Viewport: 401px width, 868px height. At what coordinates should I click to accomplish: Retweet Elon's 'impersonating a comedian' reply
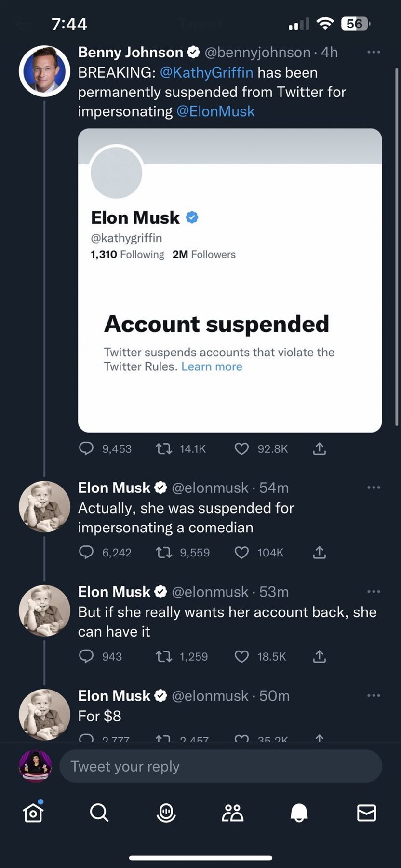click(164, 552)
